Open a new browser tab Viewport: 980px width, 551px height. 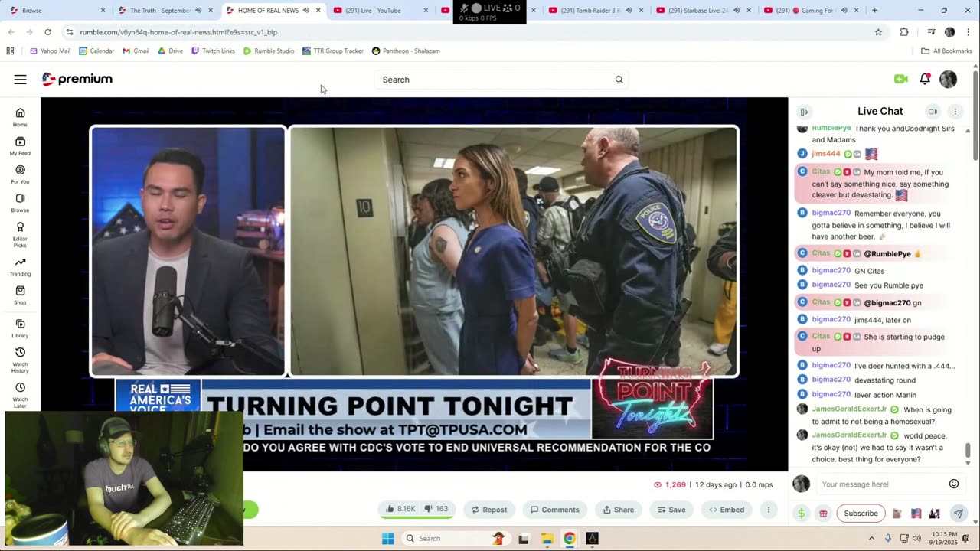pyautogui.click(x=874, y=11)
